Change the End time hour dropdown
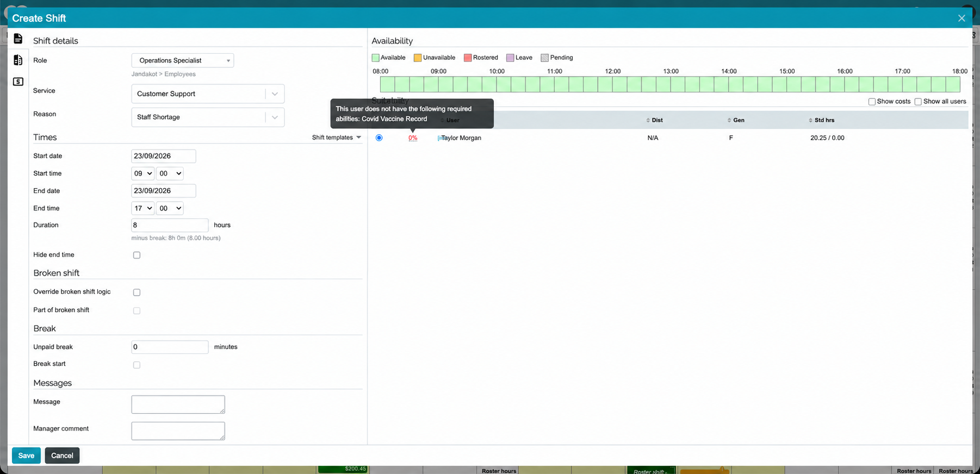Image resolution: width=980 pixels, height=474 pixels. [x=143, y=208]
